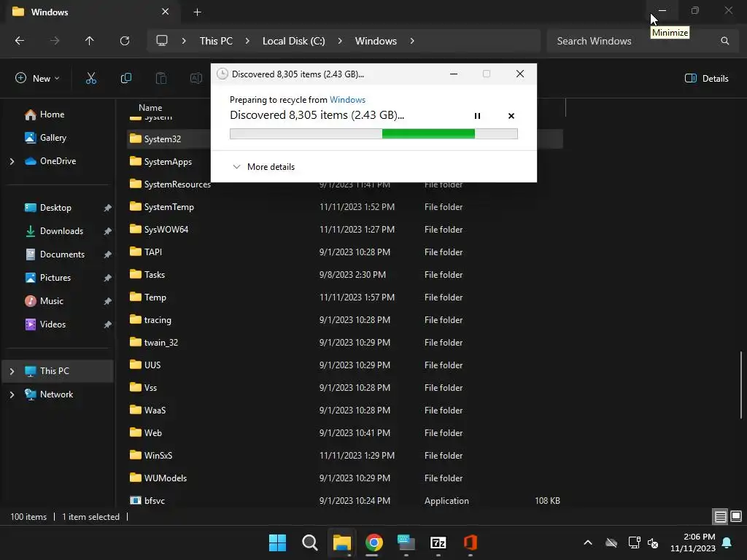
Task: Cancel the recycle operation with the X
Action: [x=511, y=116]
